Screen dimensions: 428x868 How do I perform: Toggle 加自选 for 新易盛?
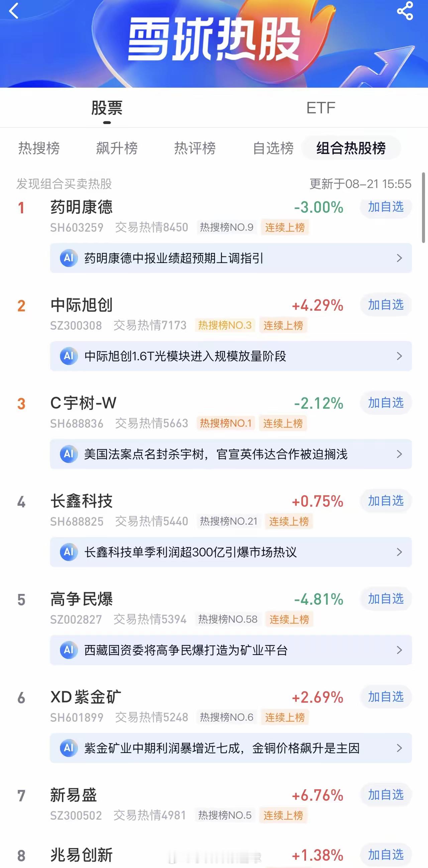point(386,795)
